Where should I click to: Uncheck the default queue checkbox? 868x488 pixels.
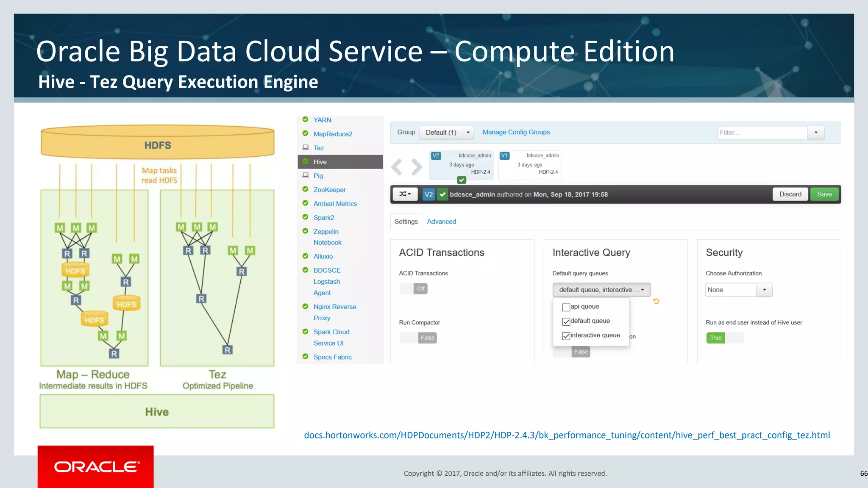[566, 322]
